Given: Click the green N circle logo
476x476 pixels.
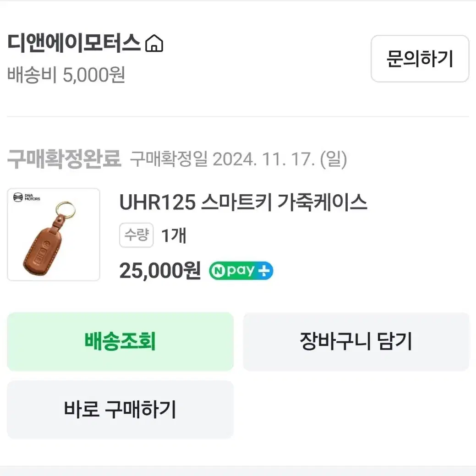Looking at the screenshot, I should [218, 271].
